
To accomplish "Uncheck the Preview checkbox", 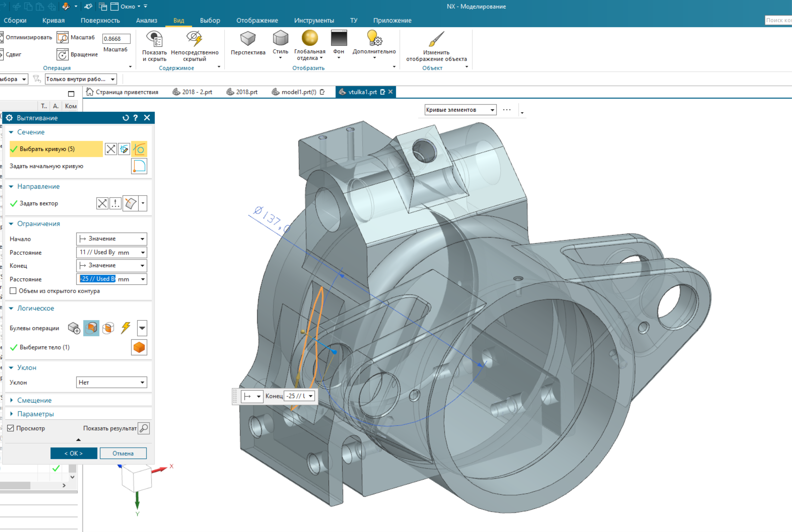I will pyautogui.click(x=11, y=428).
